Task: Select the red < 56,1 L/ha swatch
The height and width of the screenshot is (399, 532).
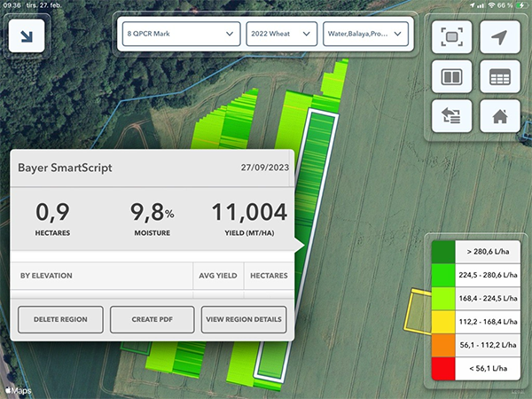Action: pyautogui.click(x=443, y=369)
